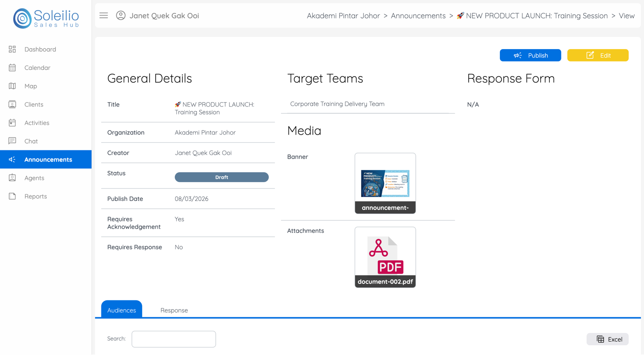Viewport: 644px width, 355px height.
Task: Navigate to Announcements breadcrumb link
Action: [x=418, y=16]
